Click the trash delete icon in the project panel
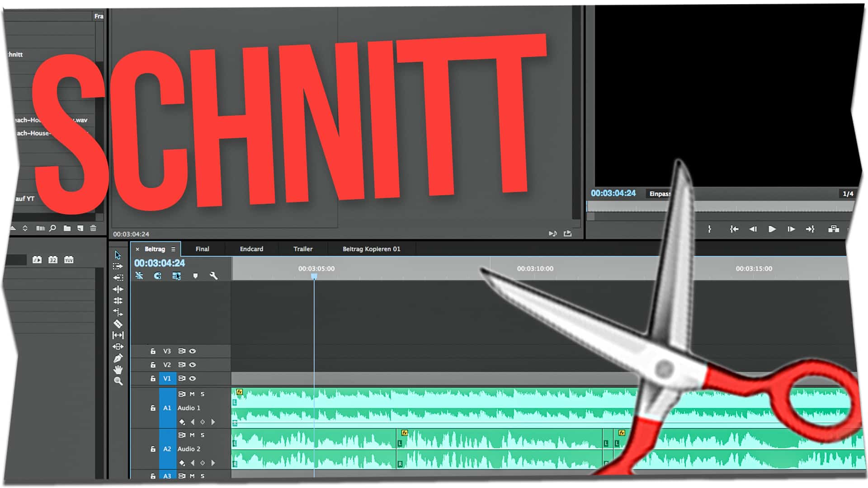The image size is (868, 488). [93, 228]
